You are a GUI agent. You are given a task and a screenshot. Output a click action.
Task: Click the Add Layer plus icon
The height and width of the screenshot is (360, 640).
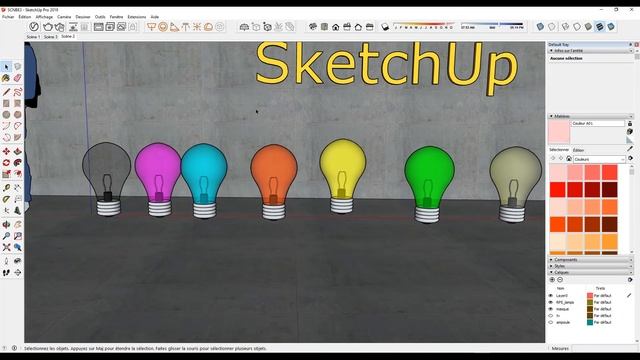(x=552, y=280)
